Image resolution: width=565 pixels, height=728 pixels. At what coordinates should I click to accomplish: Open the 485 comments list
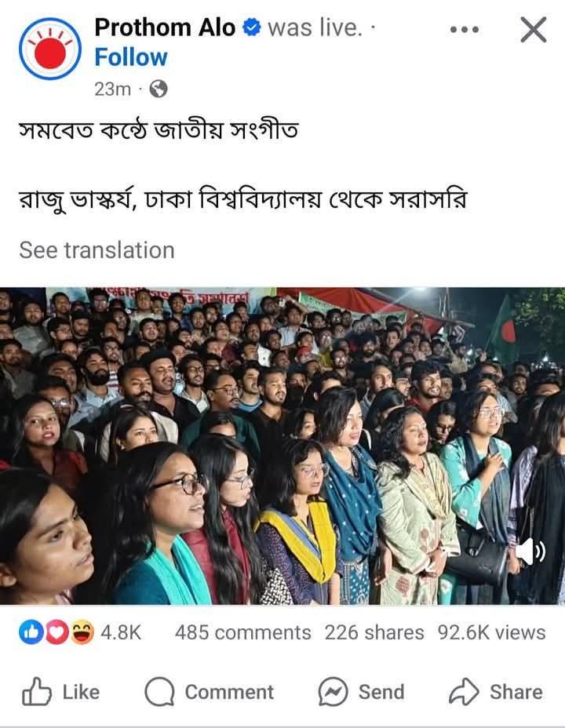242,633
